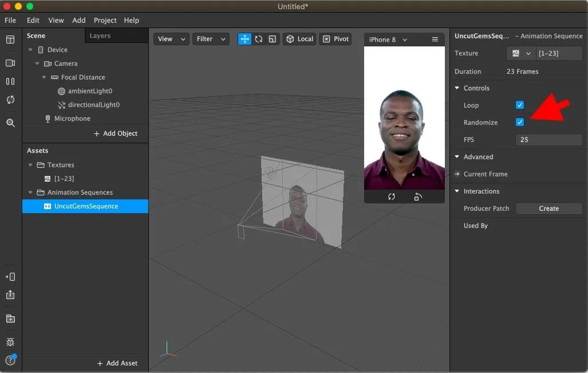Collapse the Textures folder
Screen dimensions: 588x373
(x=30, y=165)
